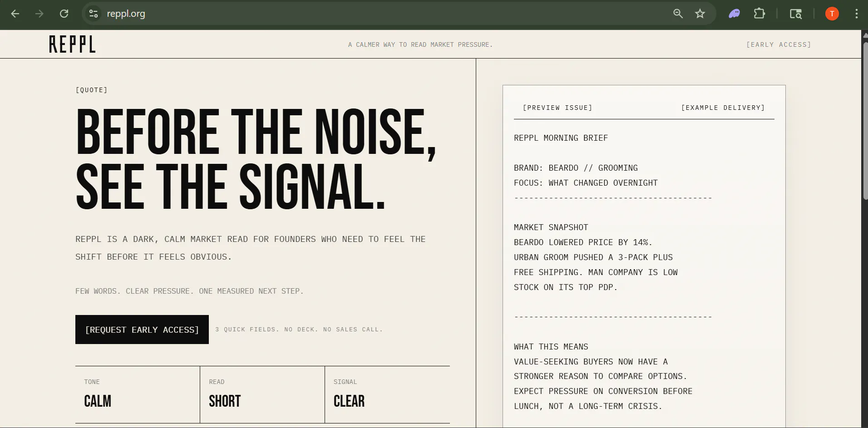Click the 'MARKET SNAPSHOT' heading
This screenshot has height=428, width=868.
click(551, 227)
